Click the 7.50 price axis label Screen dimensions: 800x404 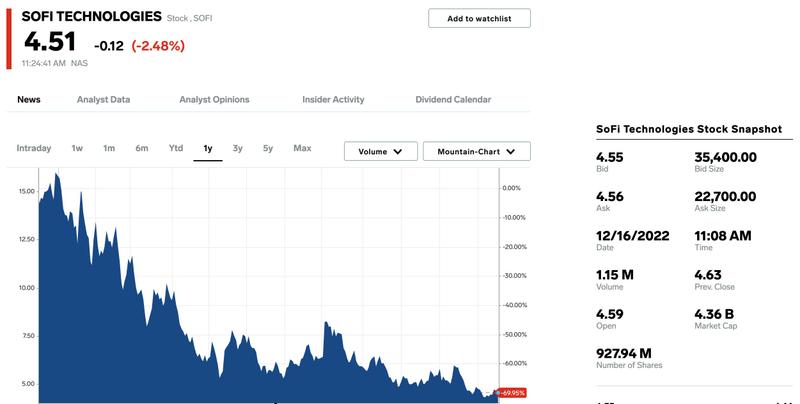coord(28,336)
